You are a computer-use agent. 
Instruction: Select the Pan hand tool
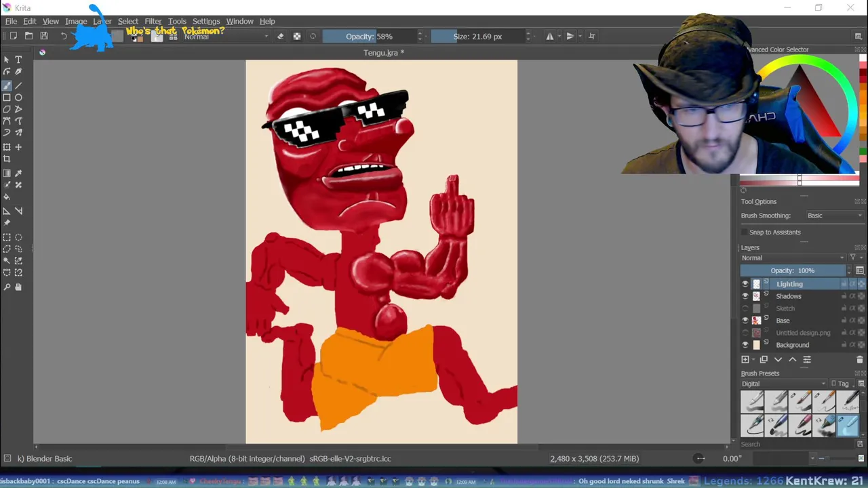[x=18, y=287]
